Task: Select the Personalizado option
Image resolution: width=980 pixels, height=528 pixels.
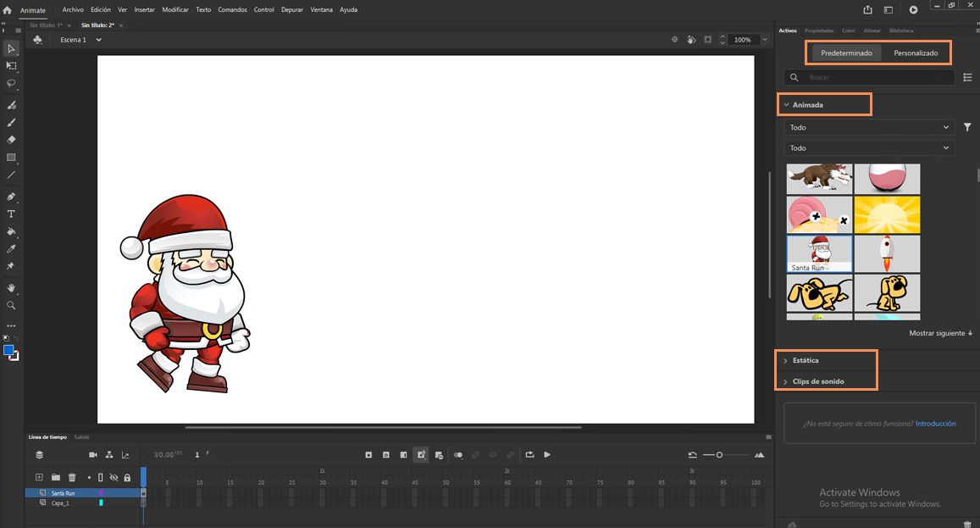Action: coord(916,53)
